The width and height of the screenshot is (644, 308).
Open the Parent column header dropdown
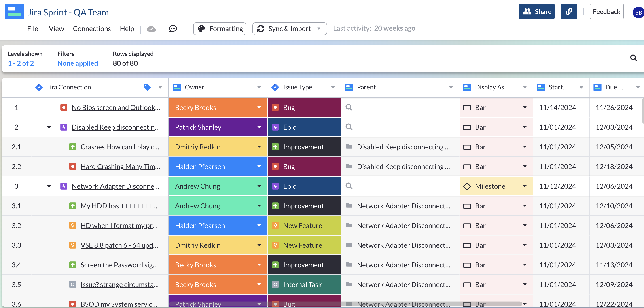tap(451, 87)
